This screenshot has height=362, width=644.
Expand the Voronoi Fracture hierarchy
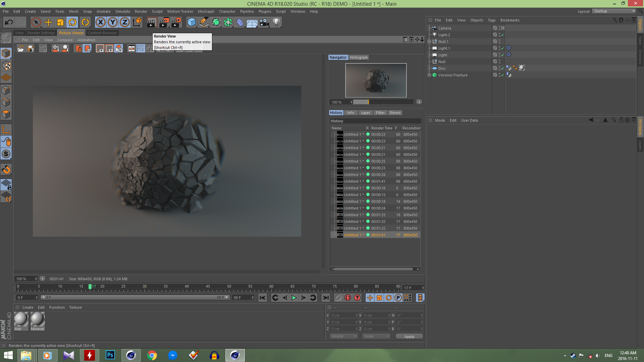(x=430, y=75)
